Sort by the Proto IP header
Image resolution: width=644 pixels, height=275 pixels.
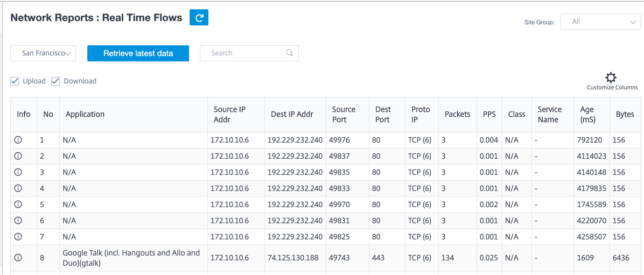pos(421,115)
